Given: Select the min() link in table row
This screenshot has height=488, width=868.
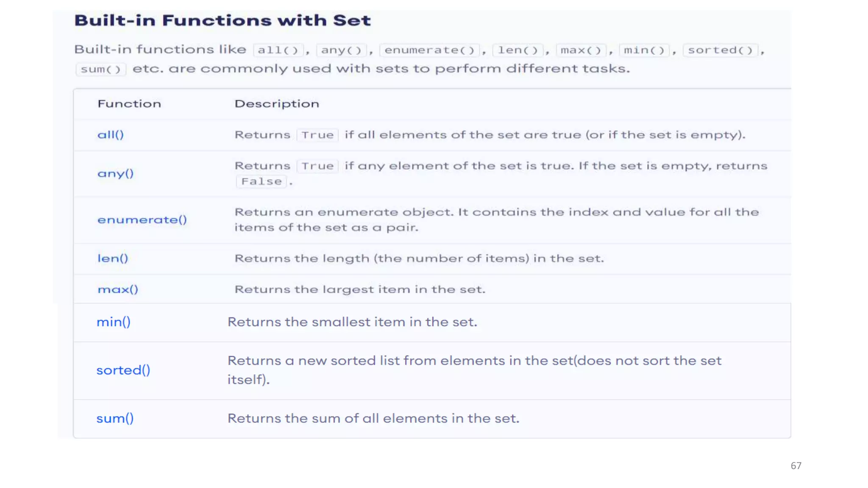Looking at the screenshot, I should pyautogui.click(x=114, y=322).
